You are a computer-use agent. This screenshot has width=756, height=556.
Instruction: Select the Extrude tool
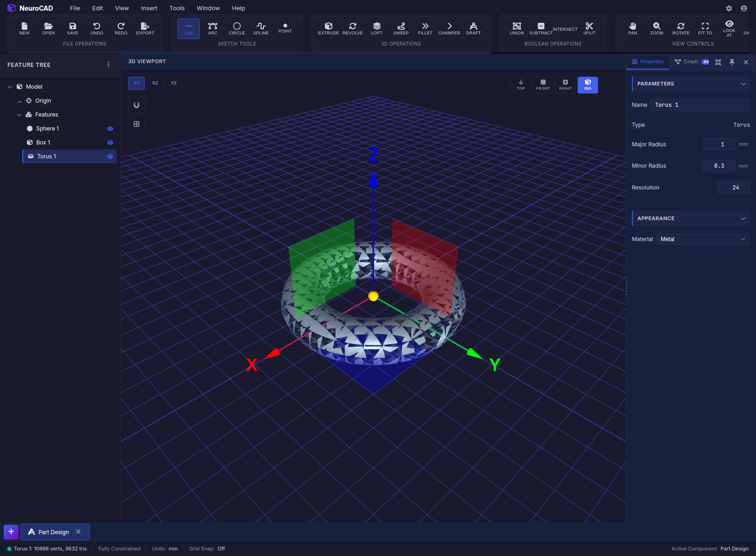point(329,28)
